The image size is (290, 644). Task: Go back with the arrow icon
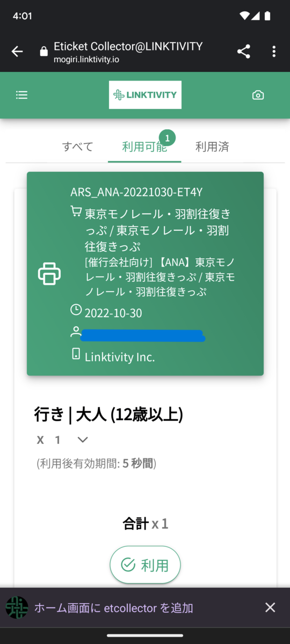tap(17, 52)
